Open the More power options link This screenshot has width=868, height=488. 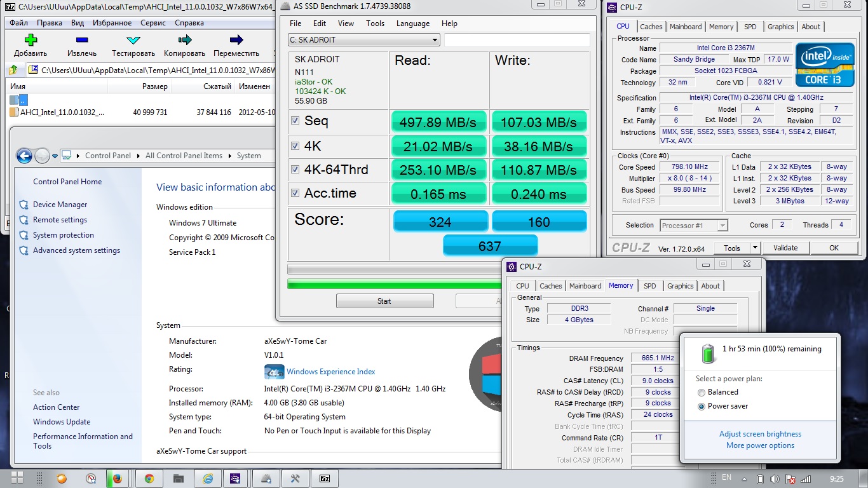point(760,445)
